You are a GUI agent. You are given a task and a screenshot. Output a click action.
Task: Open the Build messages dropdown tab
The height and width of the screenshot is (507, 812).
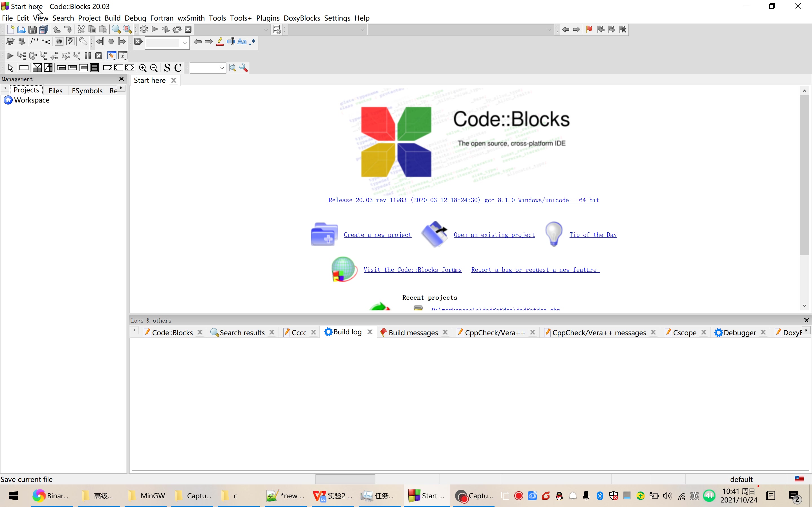pyautogui.click(x=413, y=332)
